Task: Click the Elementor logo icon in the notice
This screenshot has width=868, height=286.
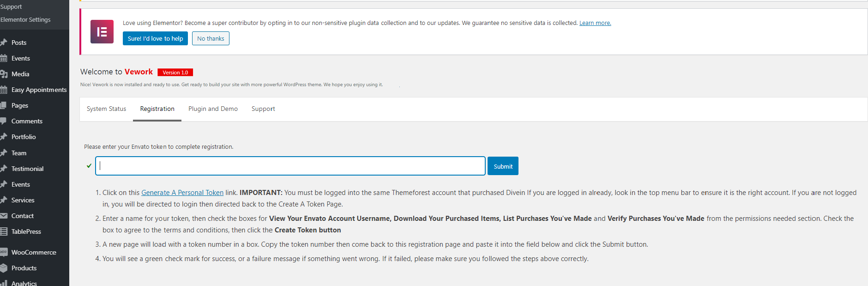Action: click(x=102, y=32)
